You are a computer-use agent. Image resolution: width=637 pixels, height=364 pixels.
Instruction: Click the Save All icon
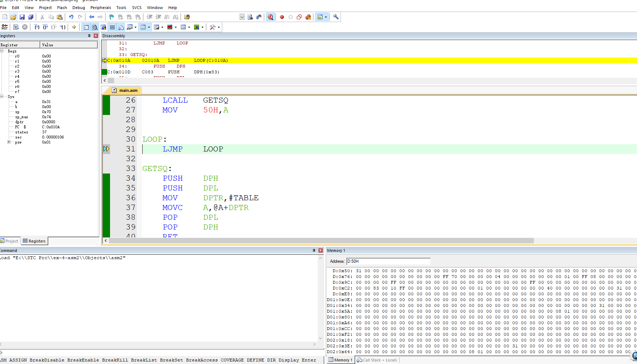(31, 17)
